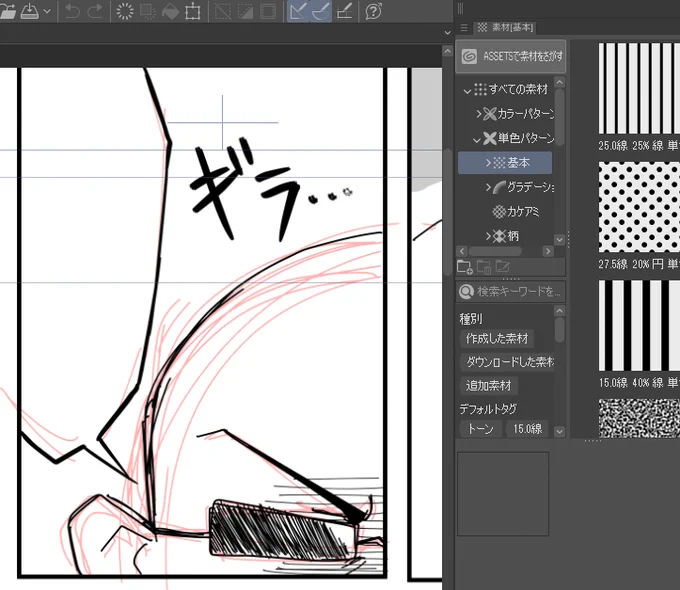Click the tree scroll-up arrow
Screen dimensions: 680x590
(x=559, y=82)
